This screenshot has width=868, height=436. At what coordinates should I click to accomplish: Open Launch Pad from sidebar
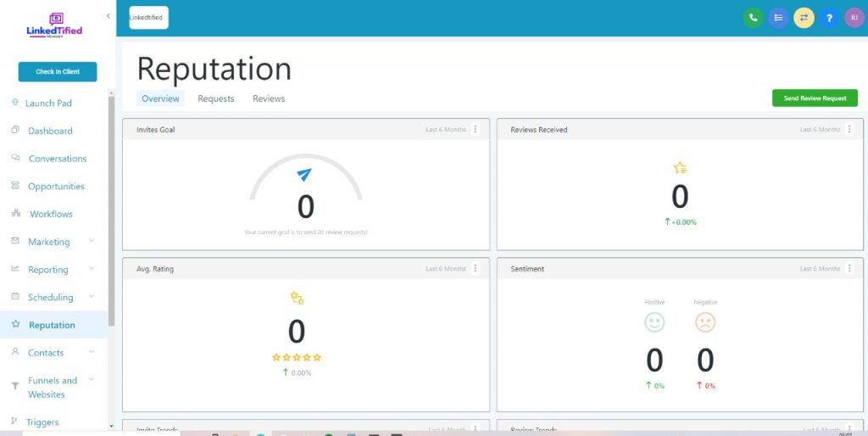pyautogui.click(x=48, y=103)
